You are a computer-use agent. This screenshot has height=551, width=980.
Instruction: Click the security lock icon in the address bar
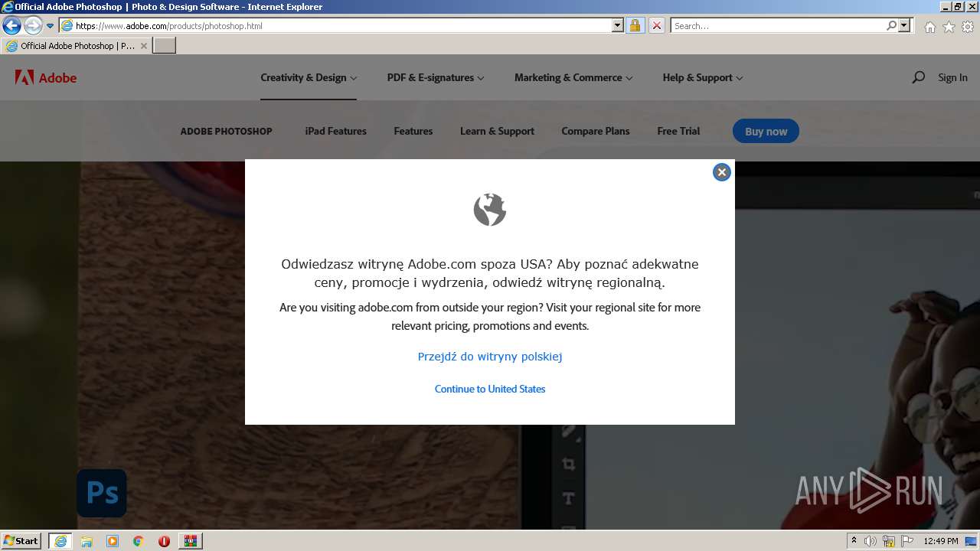pyautogui.click(x=635, y=25)
